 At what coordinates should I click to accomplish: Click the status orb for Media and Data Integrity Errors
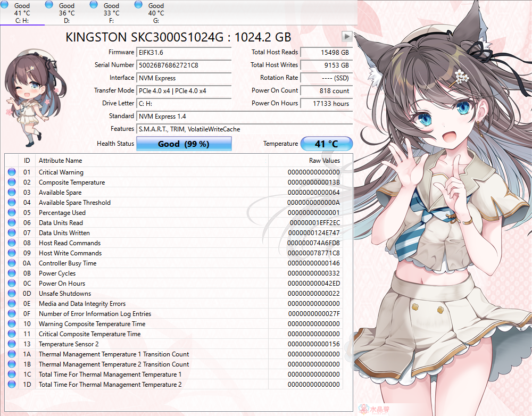click(12, 303)
